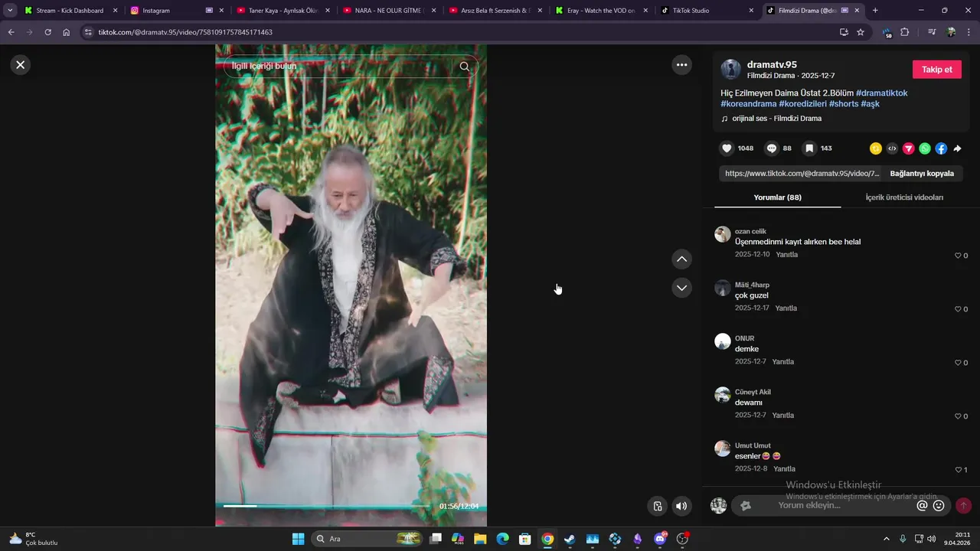
Task: Click the Bağlantıyı kopyala button
Action: coord(922,174)
